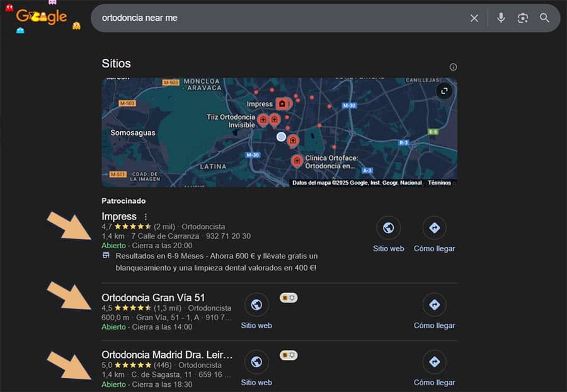Open the Impress three-dot options menu
Image resolution: width=567 pixels, height=392 pixels.
[x=146, y=216]
